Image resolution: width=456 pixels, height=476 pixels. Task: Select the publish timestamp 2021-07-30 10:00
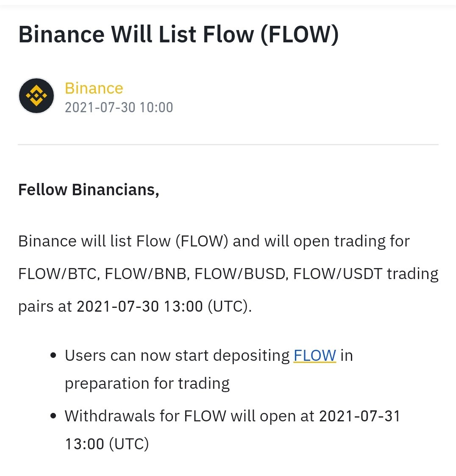(x=119, y=108)
